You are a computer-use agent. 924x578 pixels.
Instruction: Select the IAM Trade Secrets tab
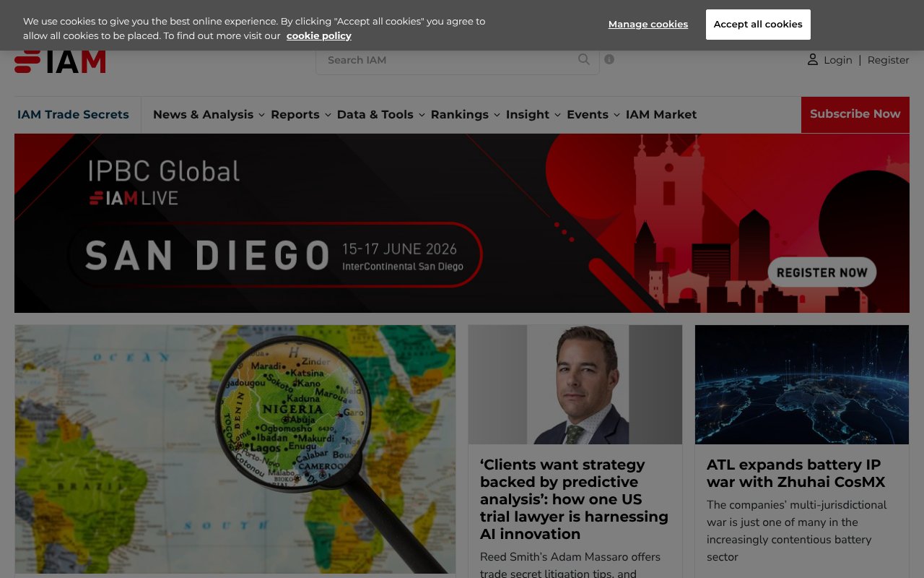73,114
